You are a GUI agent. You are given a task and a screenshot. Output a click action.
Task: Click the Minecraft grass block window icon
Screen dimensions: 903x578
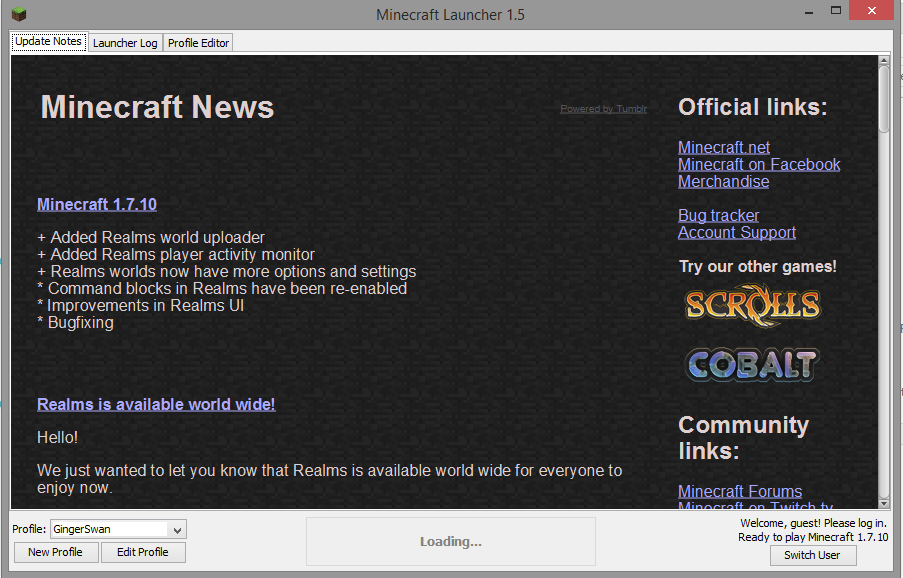(x=19, y=14)
